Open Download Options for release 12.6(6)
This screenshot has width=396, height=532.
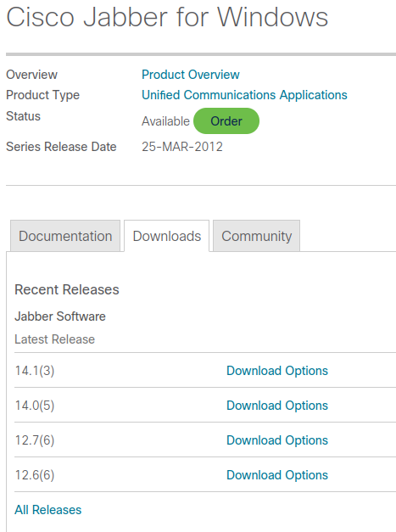277,475
